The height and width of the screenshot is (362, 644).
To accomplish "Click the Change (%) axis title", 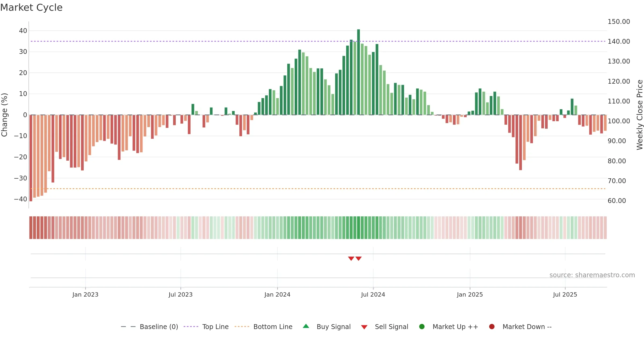I will point(4,115).
